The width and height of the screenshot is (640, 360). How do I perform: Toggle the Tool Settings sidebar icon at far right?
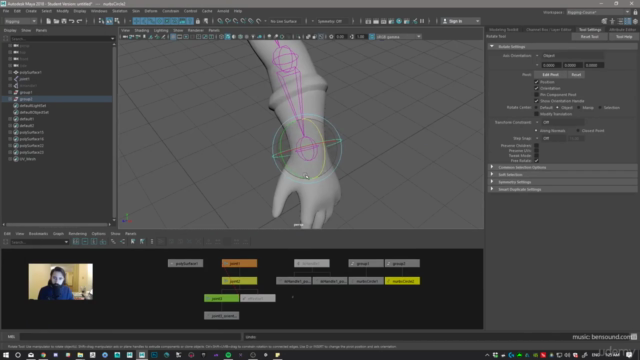click(x=628, y=21)
